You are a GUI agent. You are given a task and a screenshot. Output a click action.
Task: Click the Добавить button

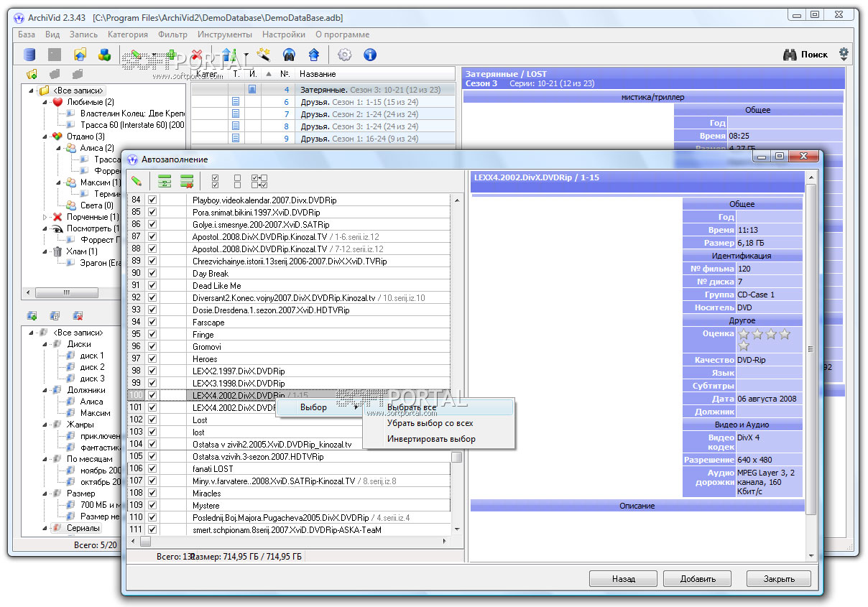pyautogui.click(x=698, y=578)
